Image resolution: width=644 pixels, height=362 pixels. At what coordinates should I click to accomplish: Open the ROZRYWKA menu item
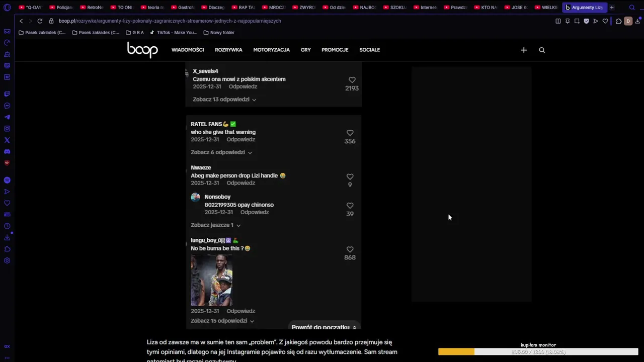click(x=228, y=50)
